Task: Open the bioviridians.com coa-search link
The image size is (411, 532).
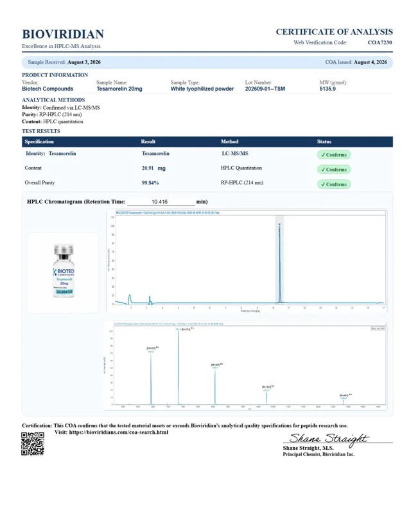Action: (119, 432)
